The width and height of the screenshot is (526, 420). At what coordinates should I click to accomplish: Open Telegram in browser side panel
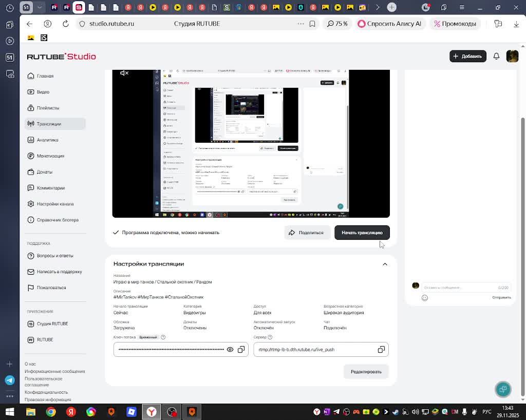pyautogui.click(x=10, y=380)
